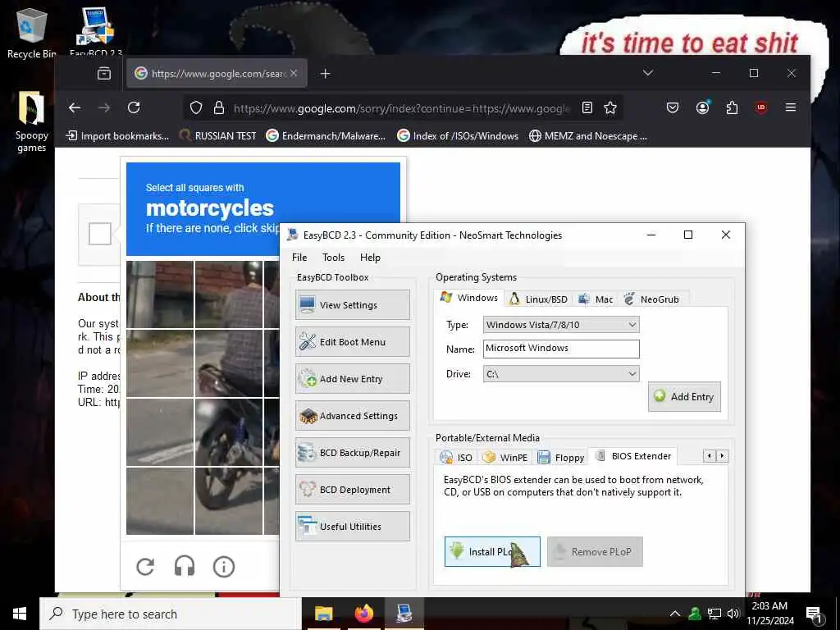Switch to the ISO media tab
Image resolution: width=840 pixels, height=630 pixels.
click(x=456, y=457)
